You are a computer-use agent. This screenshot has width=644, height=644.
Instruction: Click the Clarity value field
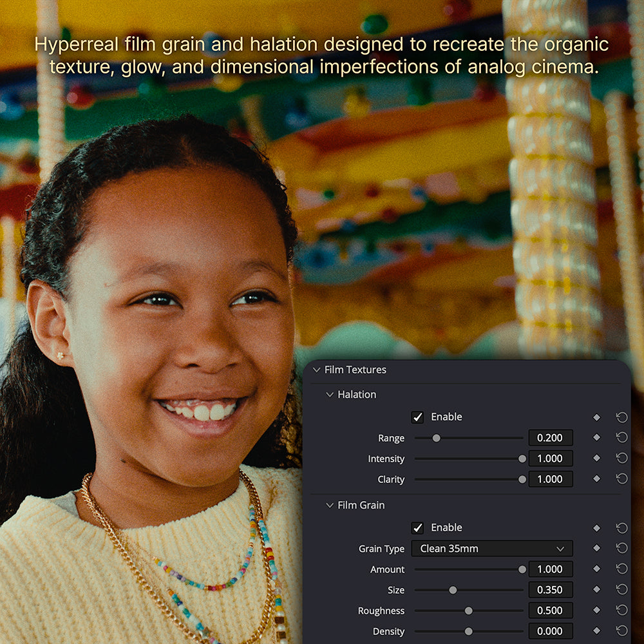tap(551, 479)
